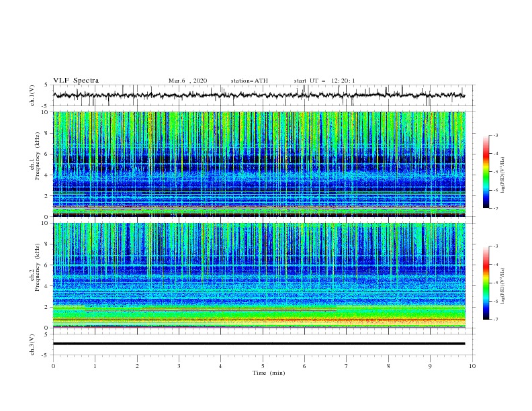Click time axis tick label '0'
The height and width of the screenshot is (411, 532).
pos(53,366)
